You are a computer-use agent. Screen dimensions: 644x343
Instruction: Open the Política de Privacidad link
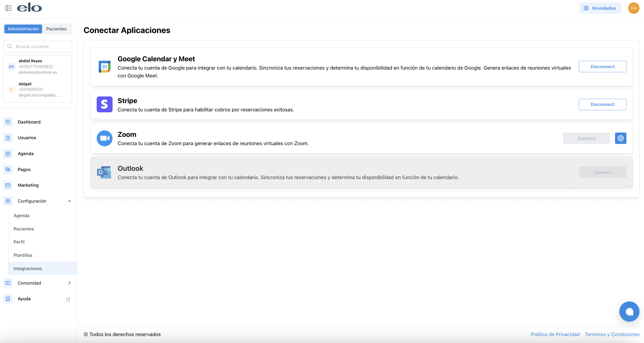[555, 334]
